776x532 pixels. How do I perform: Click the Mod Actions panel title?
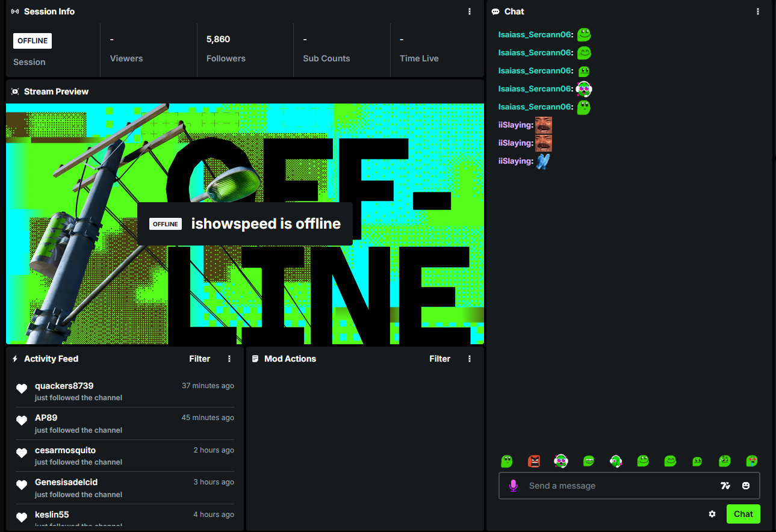point(290,359)
